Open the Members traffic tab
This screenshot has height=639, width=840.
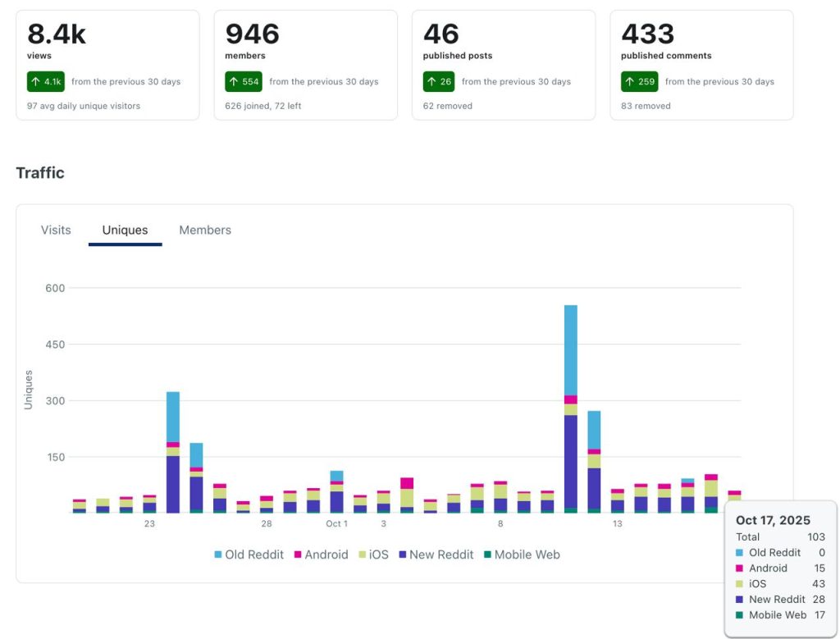coord(205,230)
